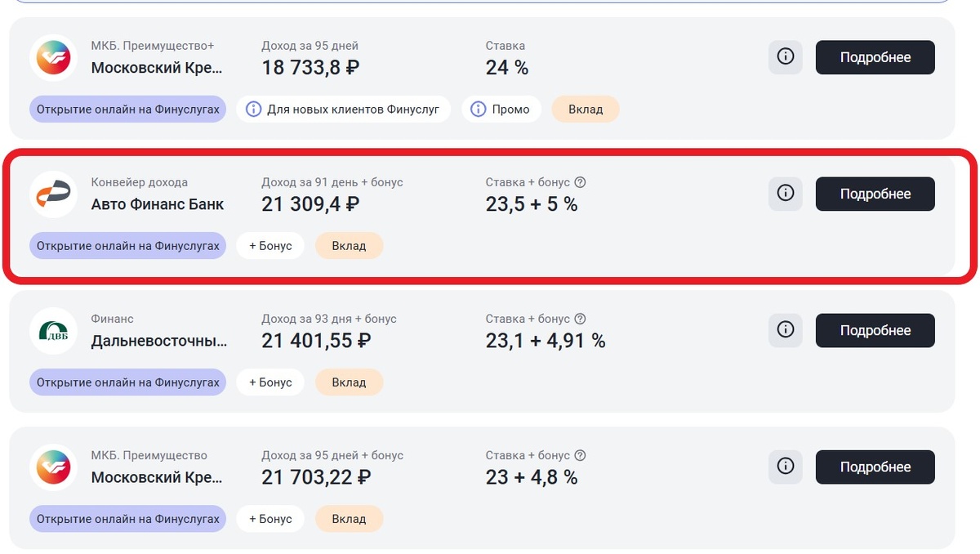The image size is (980, 554).
Task: Click the МКБ Преимущество+ logo in the top row
Action: 54,58
